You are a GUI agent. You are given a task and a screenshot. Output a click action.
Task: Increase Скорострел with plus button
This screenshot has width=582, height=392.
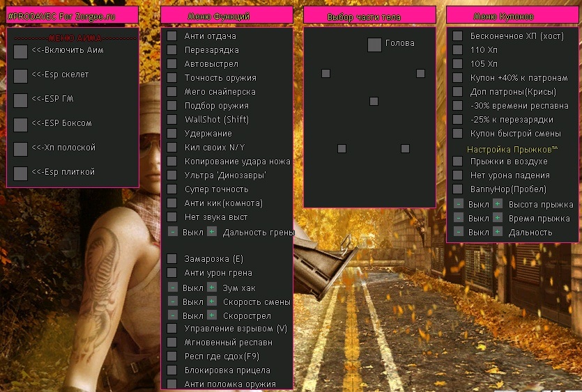pyautogui.click(x=212, y=315)
